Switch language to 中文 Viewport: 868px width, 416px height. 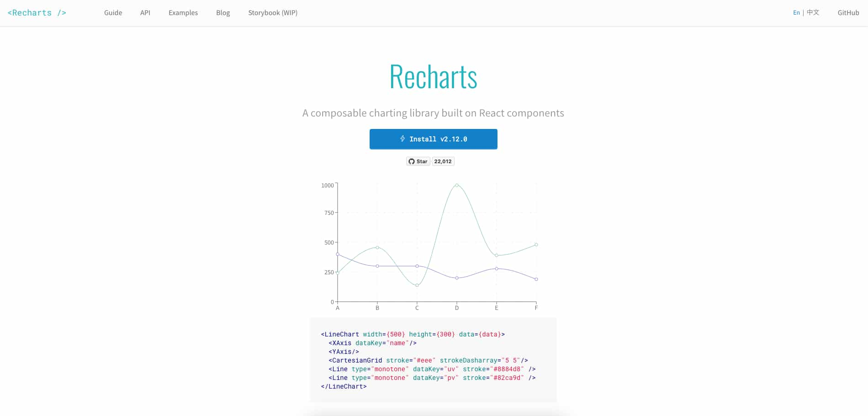click(813, 13)
